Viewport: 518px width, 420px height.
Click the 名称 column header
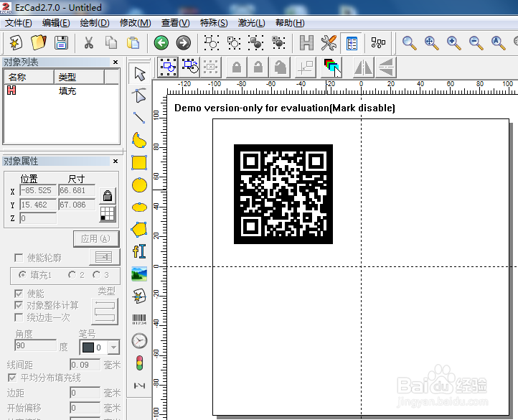coord(29,77)
